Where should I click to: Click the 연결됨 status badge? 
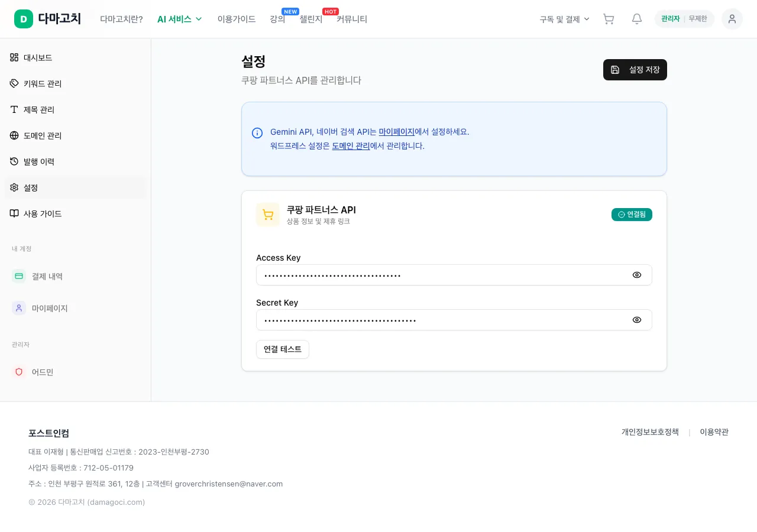point(632,215)
